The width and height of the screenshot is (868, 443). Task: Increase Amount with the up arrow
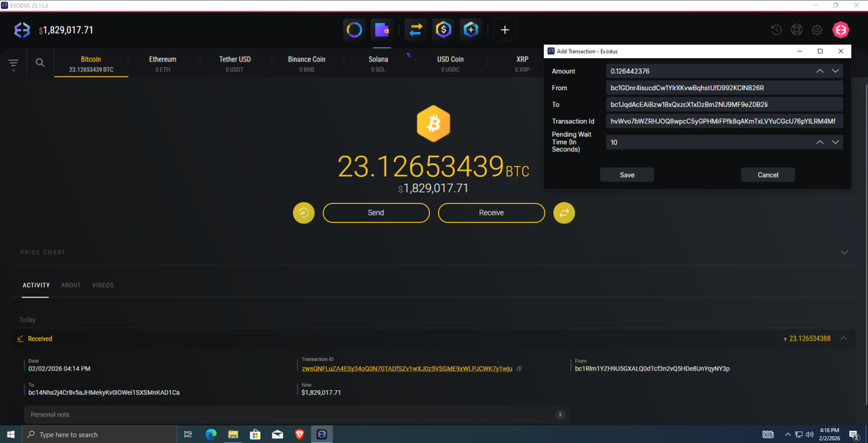[820, 71]
